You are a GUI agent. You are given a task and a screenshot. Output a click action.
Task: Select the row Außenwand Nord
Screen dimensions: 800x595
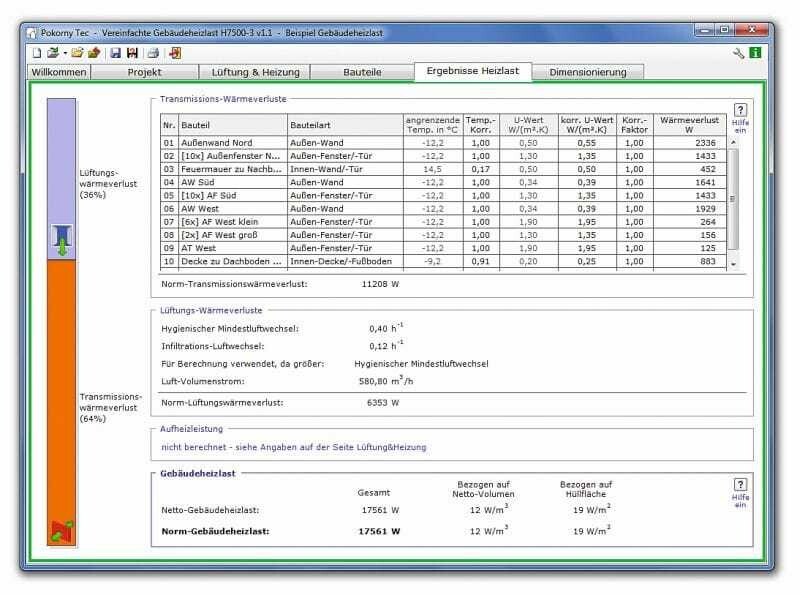pyautogui.click(x=443, y=143)
